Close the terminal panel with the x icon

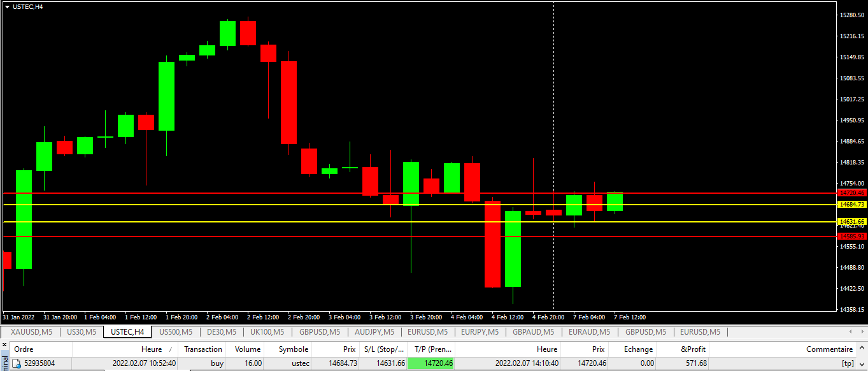[x=4, y=344]
